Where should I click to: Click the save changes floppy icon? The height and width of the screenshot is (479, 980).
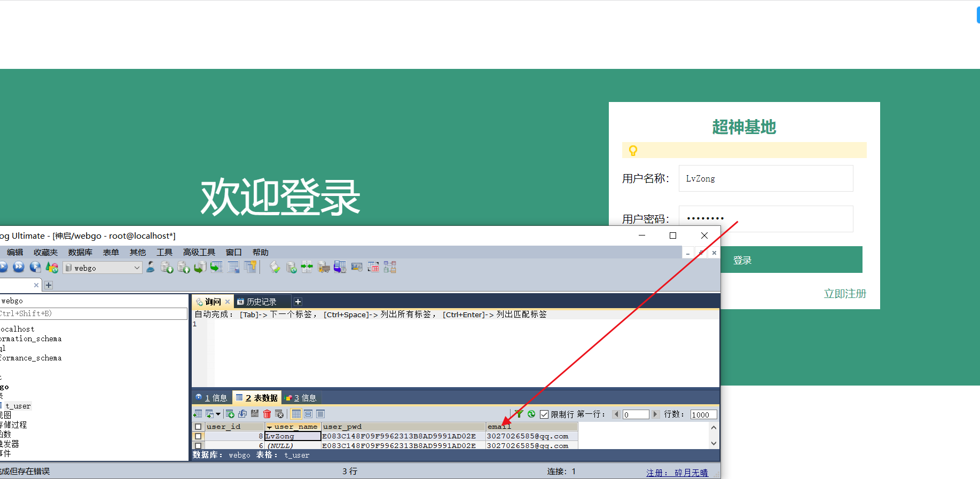coord(255,414)
